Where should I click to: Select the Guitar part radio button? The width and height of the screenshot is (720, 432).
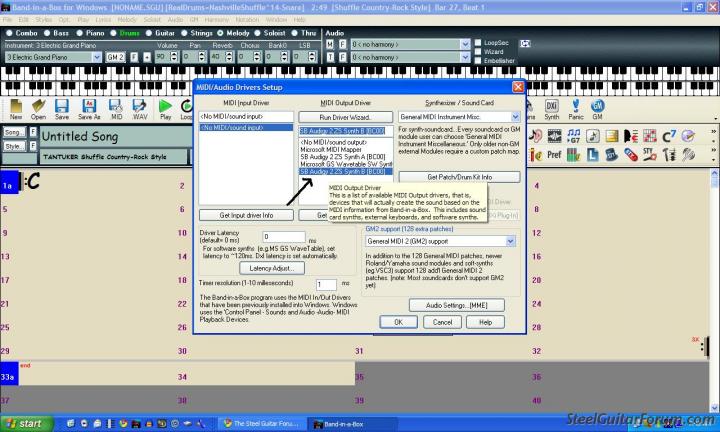[x=148, y=33]
